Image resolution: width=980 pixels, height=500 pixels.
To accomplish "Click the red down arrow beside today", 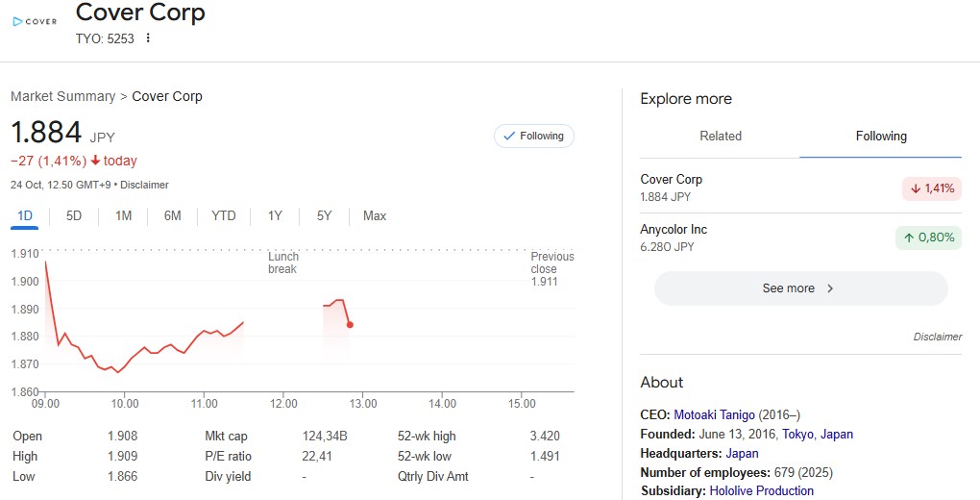I will (x=96, y=161).
